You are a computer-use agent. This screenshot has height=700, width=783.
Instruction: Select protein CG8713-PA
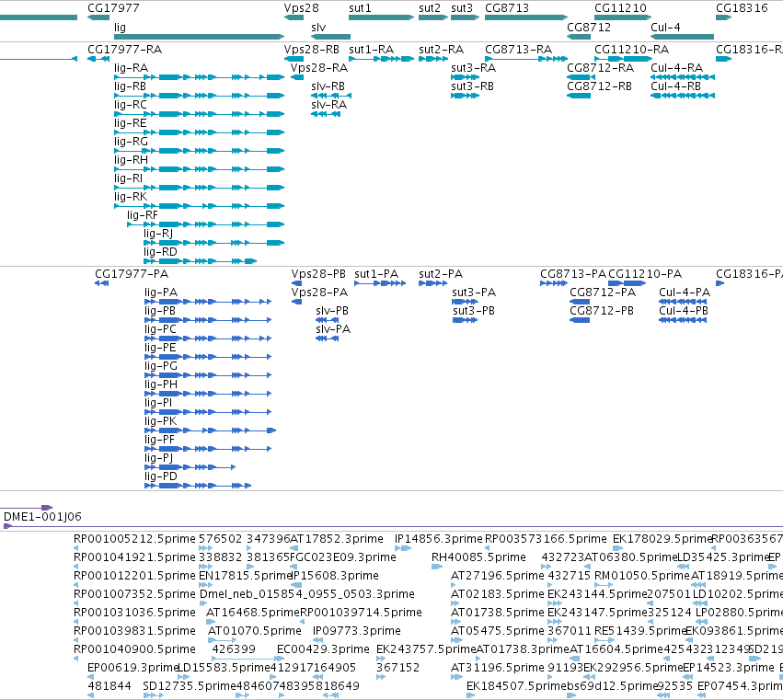pos(554,283)
